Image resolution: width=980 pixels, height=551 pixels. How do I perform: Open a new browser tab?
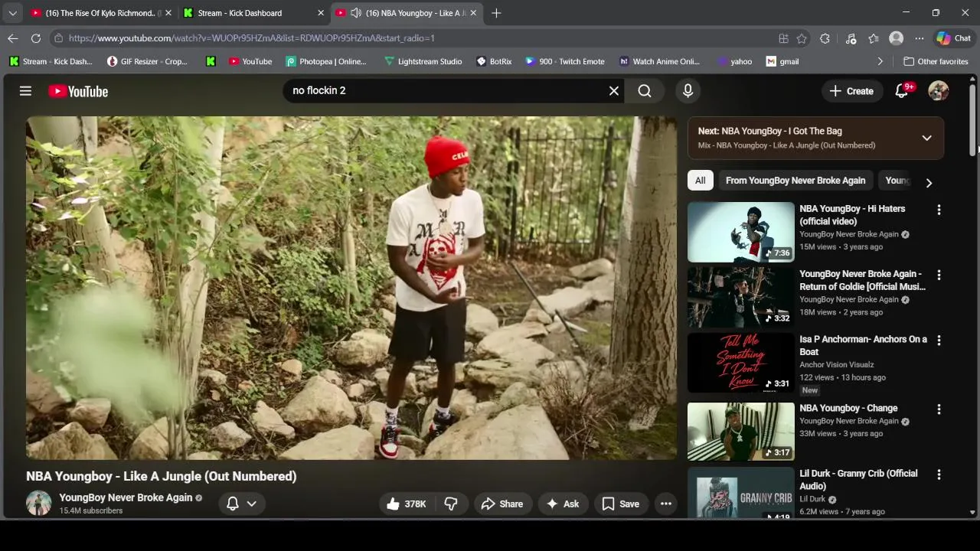[496, 13]
